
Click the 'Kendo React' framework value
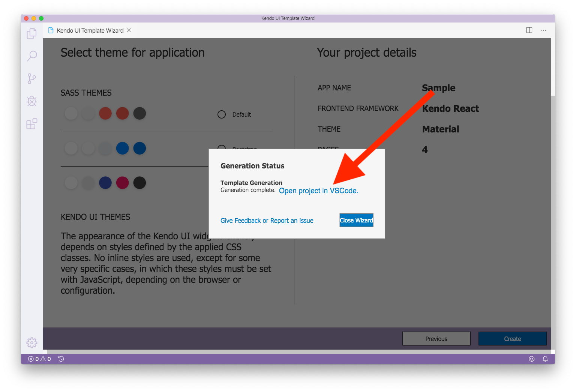450,108
